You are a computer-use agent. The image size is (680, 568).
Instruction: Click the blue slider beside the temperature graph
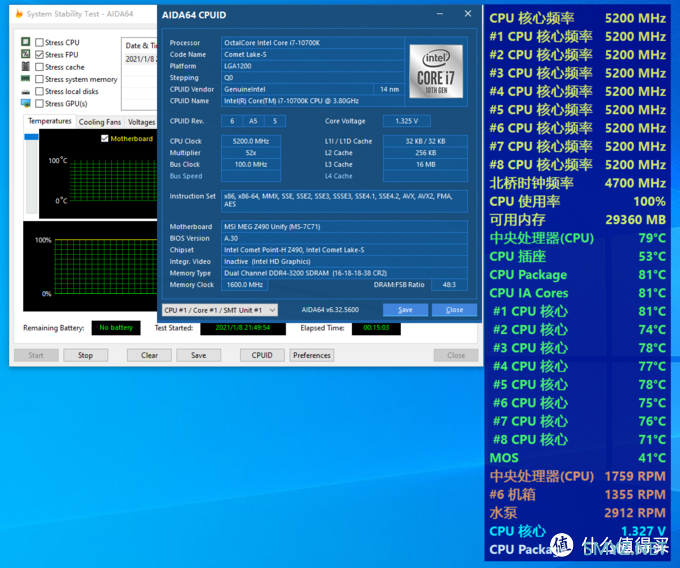pyautogui.click(x=31, y=137)
